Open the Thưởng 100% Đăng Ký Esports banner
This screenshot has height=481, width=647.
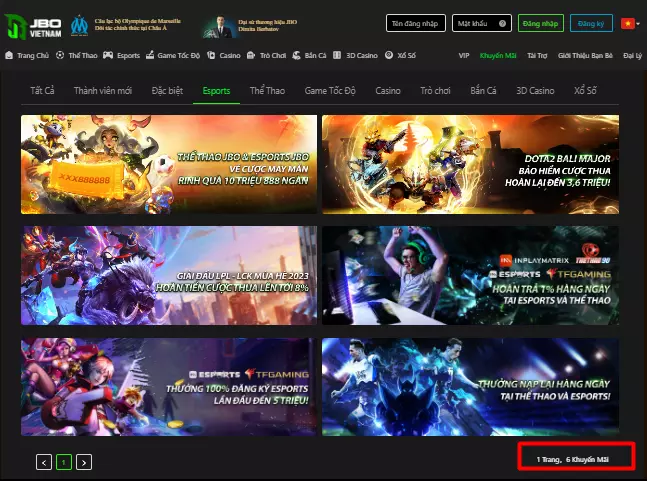click(169, 387)
